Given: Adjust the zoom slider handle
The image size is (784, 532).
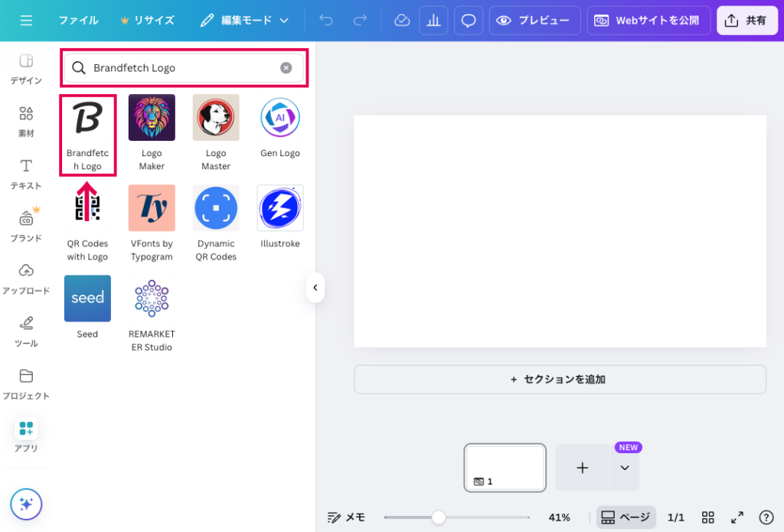Looking at the screenshot, I should click(439, 517).
